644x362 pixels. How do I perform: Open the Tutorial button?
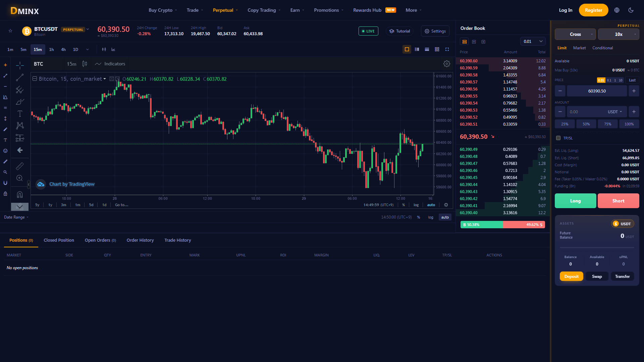point(399,31)
